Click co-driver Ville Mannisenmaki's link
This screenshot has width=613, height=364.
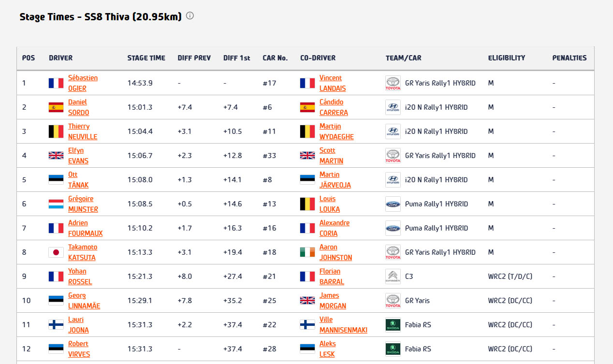(x=343, y=325)
